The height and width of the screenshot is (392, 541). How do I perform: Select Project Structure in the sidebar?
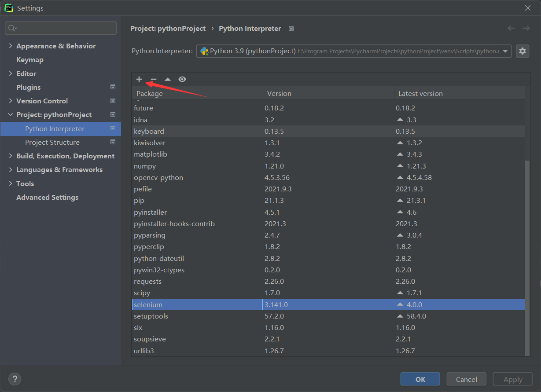[52, 142]
